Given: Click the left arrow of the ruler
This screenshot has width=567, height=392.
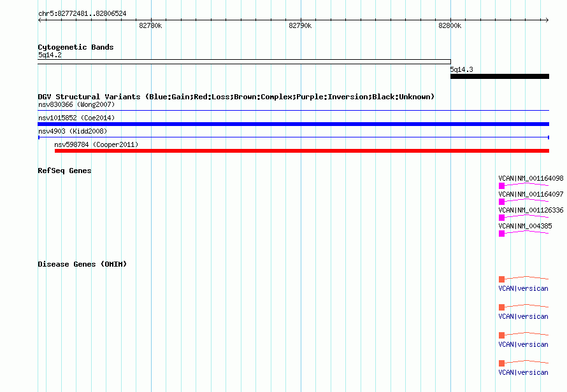Looking at the screenshot, I should [39, 20].
